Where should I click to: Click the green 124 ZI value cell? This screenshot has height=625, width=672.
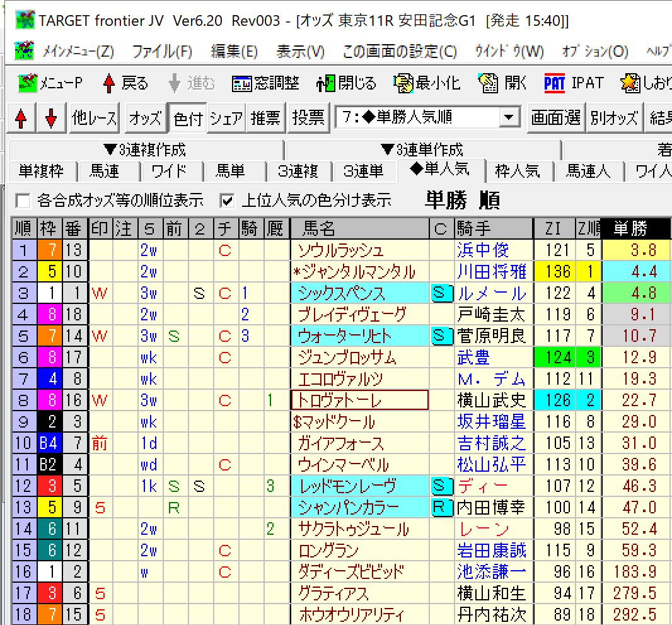pos(554,357)
